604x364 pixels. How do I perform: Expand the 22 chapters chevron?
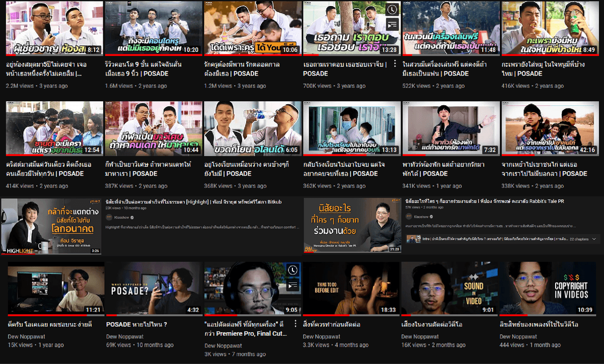pyautogui.click(x=594, y=239)
